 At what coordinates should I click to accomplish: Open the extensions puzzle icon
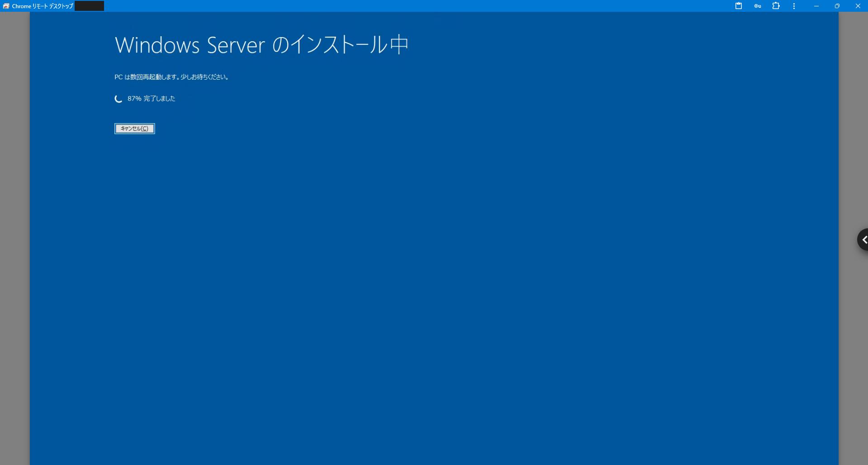point(776,6)
